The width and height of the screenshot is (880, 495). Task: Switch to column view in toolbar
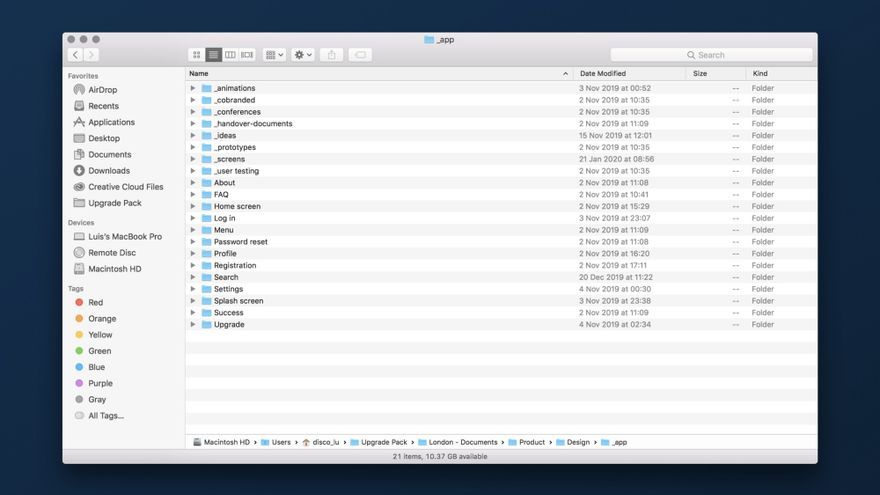(x=230, y=55)
